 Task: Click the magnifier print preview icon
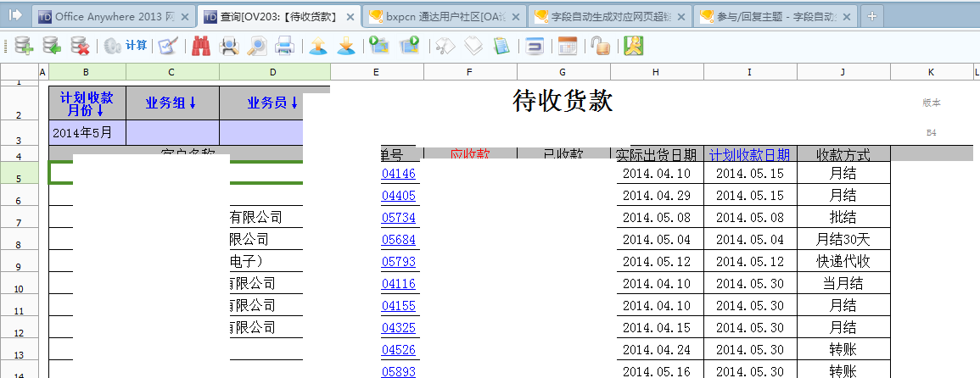pyautogui.click(x=257, y=45)
